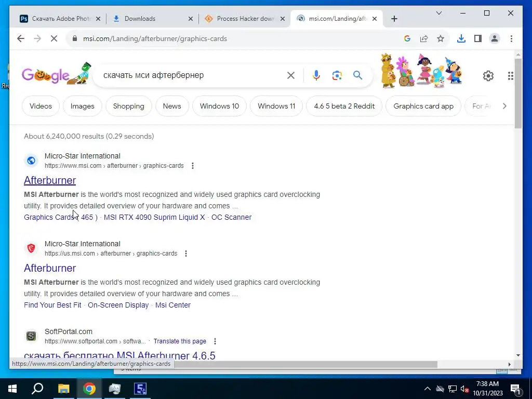
Task: Filter results by News
Action: pyautogui.click(x=172, y=106)
